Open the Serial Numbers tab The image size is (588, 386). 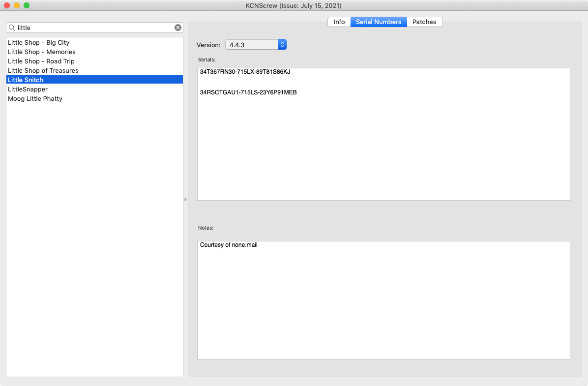pyautogui.click(x=379, y=22)
